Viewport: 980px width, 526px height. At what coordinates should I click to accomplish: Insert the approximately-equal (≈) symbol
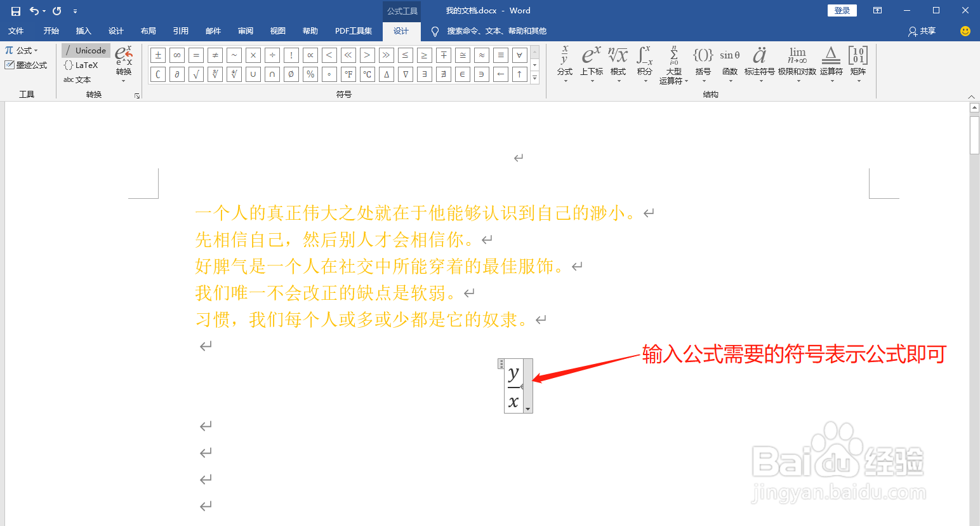point(482,55)
